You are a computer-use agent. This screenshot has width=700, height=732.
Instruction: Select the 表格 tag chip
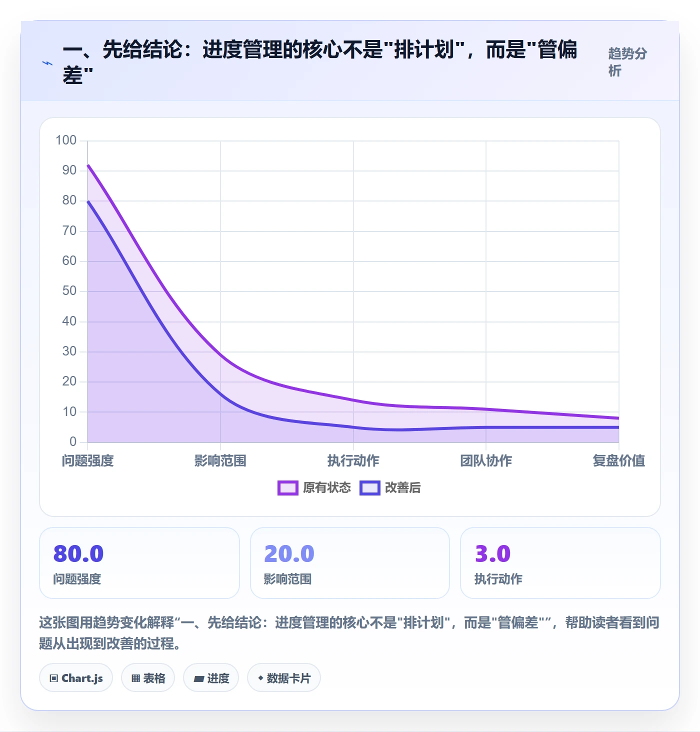coord(148,678)
